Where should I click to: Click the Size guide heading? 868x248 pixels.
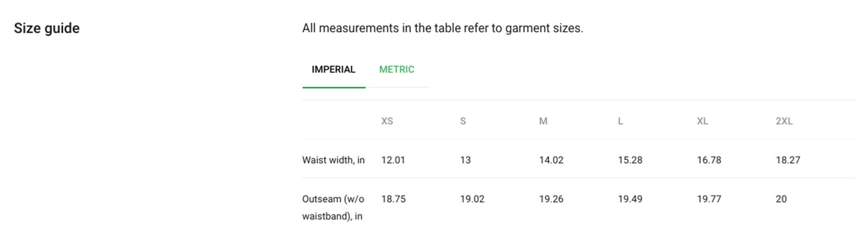tap(47, 28)
